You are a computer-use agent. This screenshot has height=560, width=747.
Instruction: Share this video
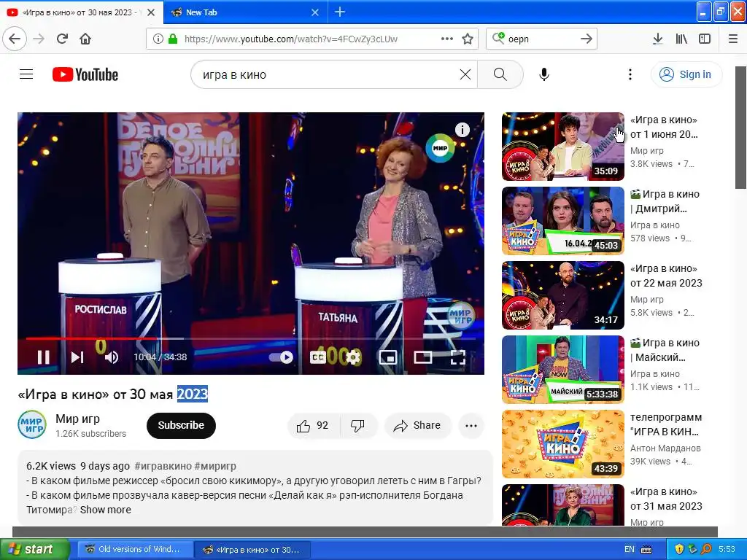coord(417,426)
